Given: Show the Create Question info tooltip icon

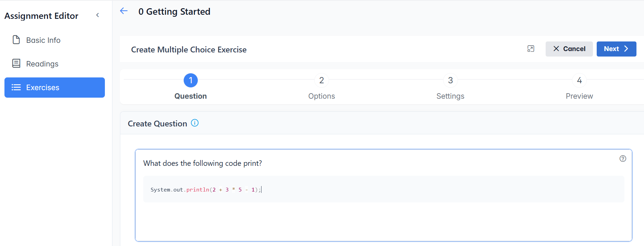Looking at the screenshot, I should point(195,123).
